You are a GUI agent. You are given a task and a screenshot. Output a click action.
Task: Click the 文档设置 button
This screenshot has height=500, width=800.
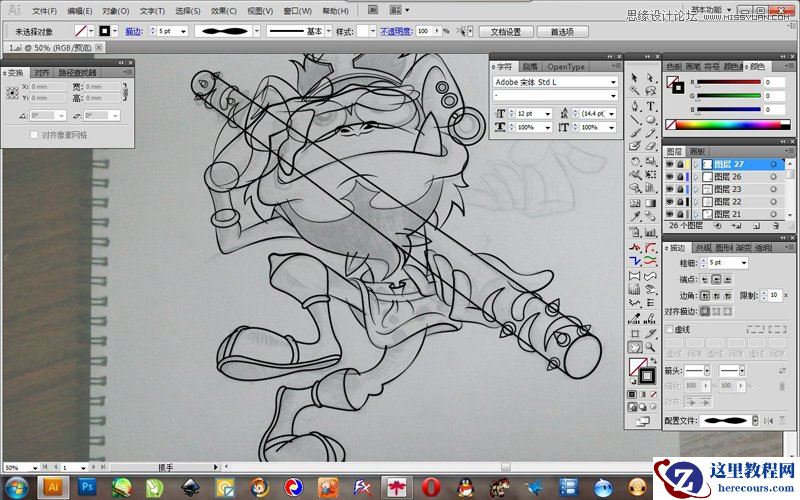coord(506,32)
